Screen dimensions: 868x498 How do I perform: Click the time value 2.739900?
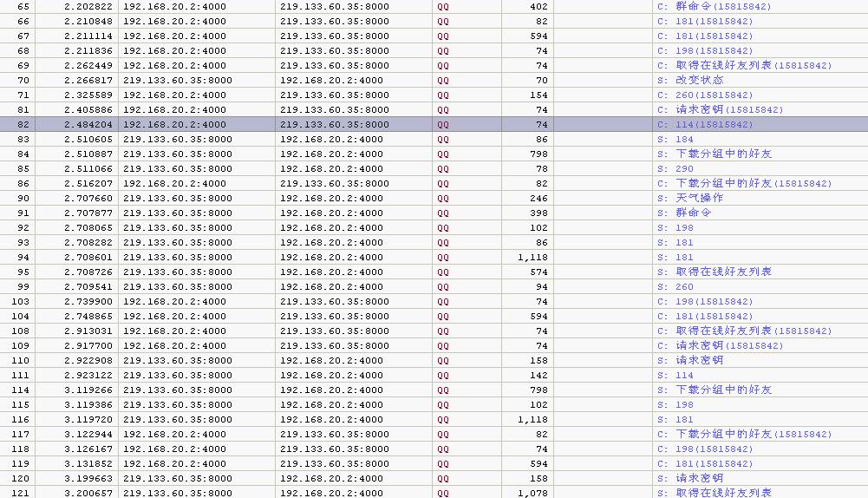[x=88, y=301]
